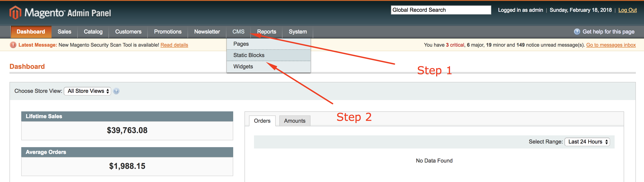Click the Magento logo icon

click(15, 12)
